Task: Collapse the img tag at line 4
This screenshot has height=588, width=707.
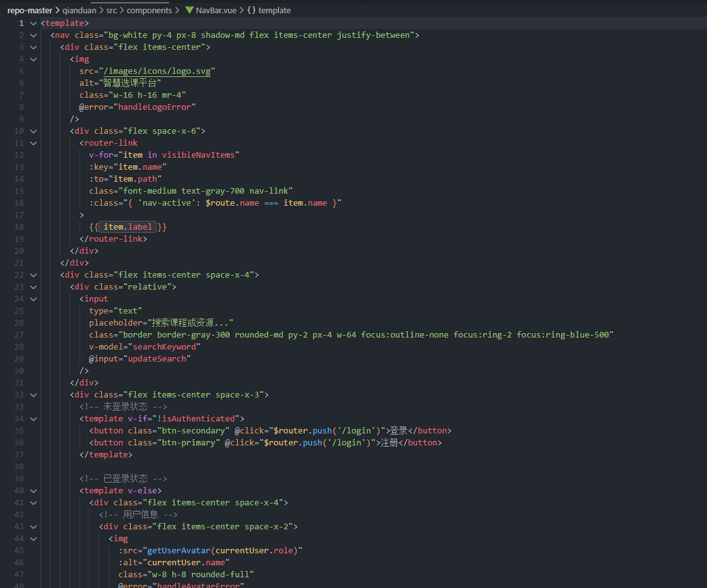Action: pyautogui.click(x=33, y=59)
